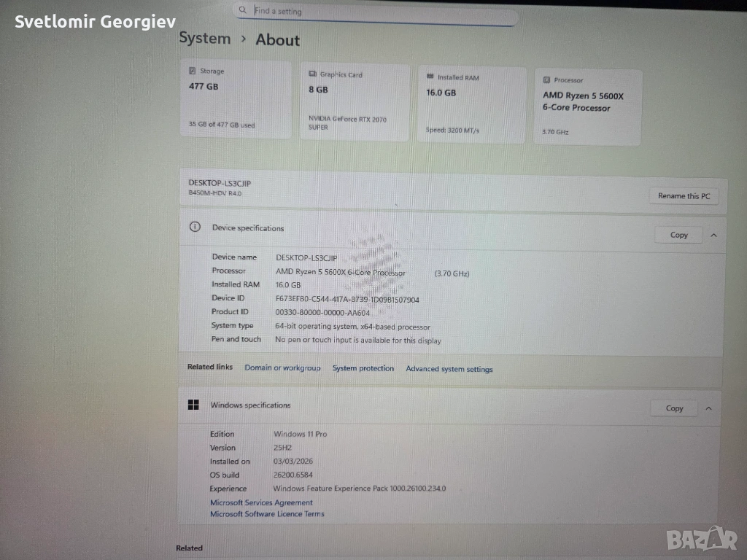The image size is (747, 560).
Task: Open Domain or workgroup link
Action: 282,367
